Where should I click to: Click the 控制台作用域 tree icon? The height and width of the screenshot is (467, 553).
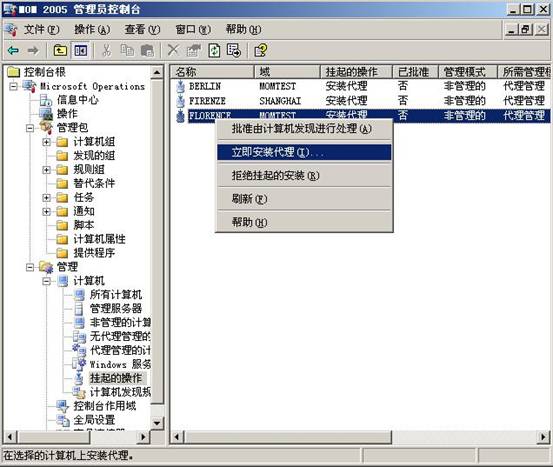coord(63,406)
